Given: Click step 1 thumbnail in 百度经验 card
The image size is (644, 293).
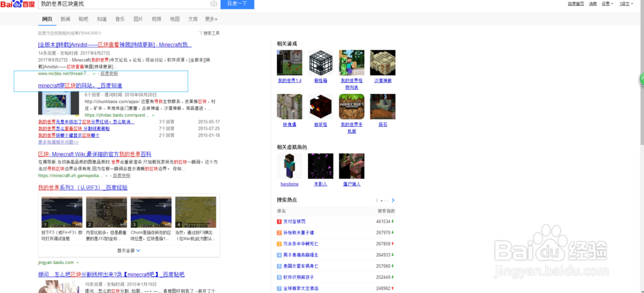Looking at the screenshot, I should click(x=62, y=212).
